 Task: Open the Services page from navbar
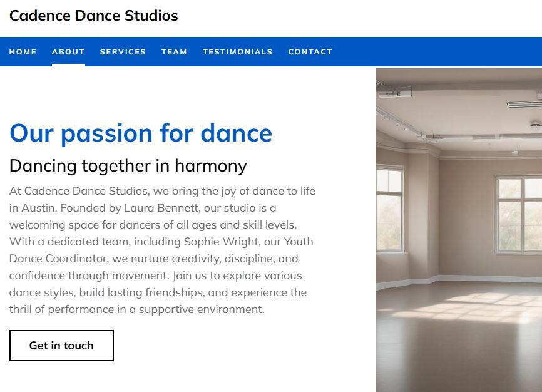[x=123, y=52]
